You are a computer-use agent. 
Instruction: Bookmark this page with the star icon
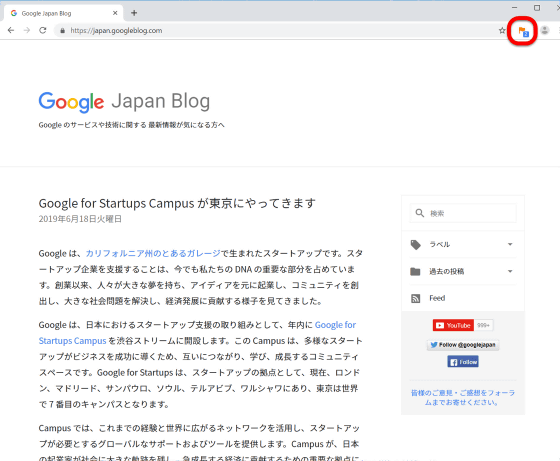pyautogui.click(x=502, y=31)
